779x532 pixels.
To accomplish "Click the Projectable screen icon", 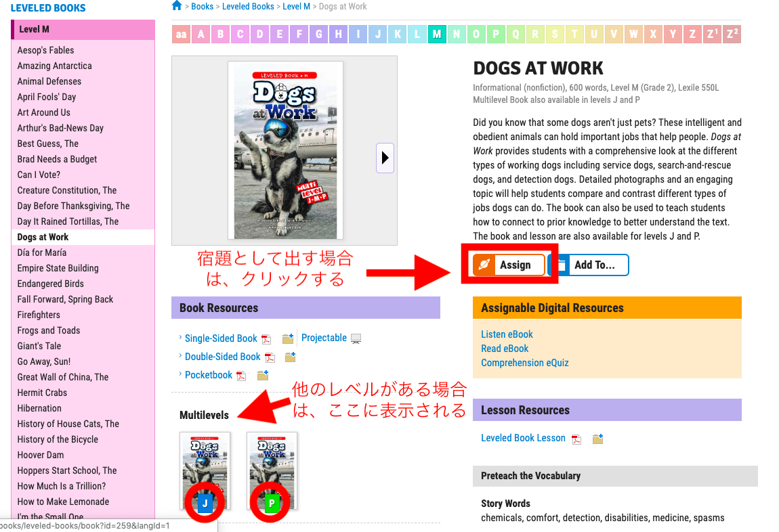I will tap(356, 338).
